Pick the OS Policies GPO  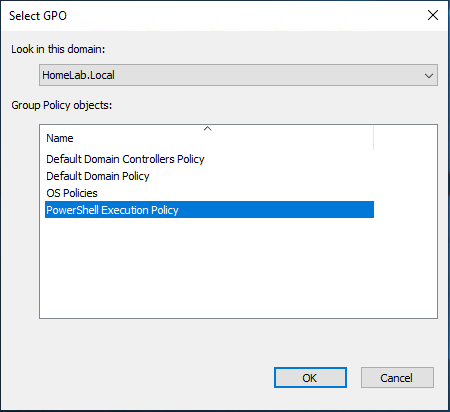pyautogui.click(x=72, y=193)
